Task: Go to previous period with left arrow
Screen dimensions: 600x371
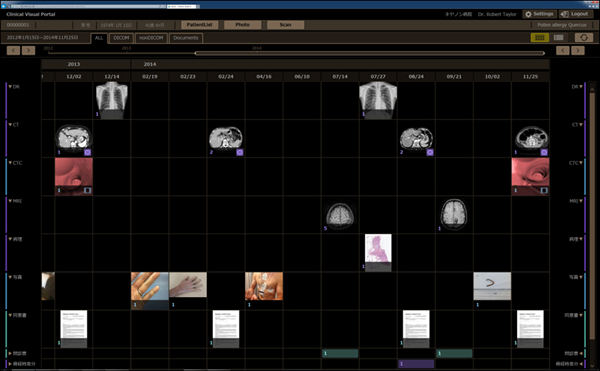Action: [13, 50]
